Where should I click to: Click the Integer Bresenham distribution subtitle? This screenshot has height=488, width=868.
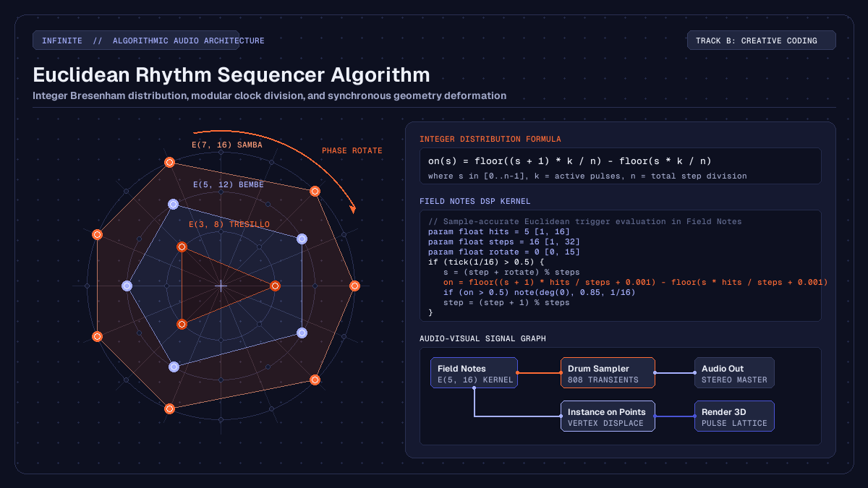coord(269,95)
